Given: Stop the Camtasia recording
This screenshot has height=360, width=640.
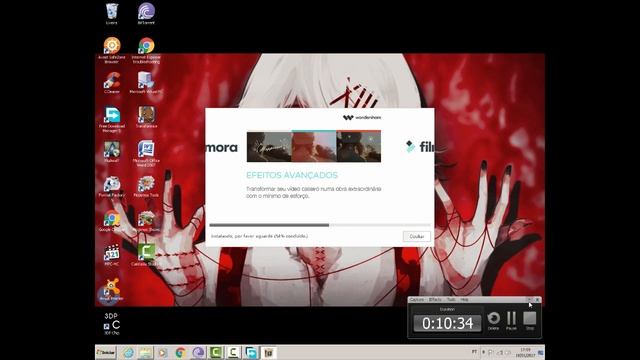Looking at the screenshot, I should click(530, 320).
